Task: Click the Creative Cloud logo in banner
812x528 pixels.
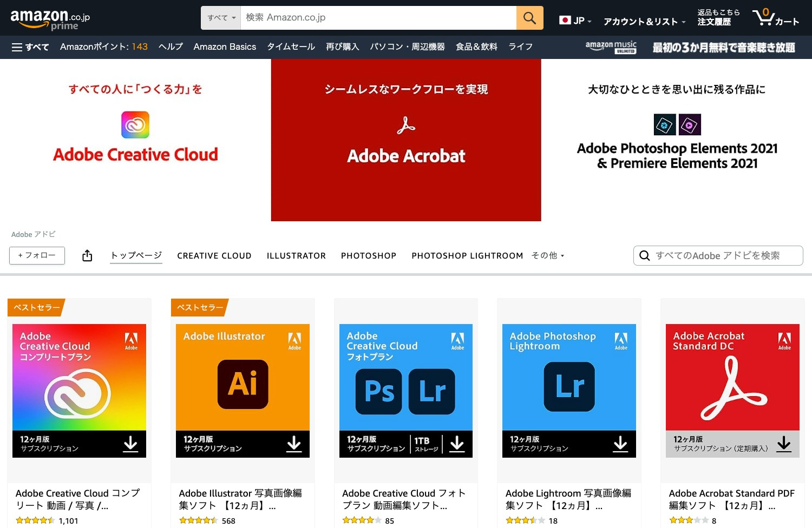Action: pos(135,125)
